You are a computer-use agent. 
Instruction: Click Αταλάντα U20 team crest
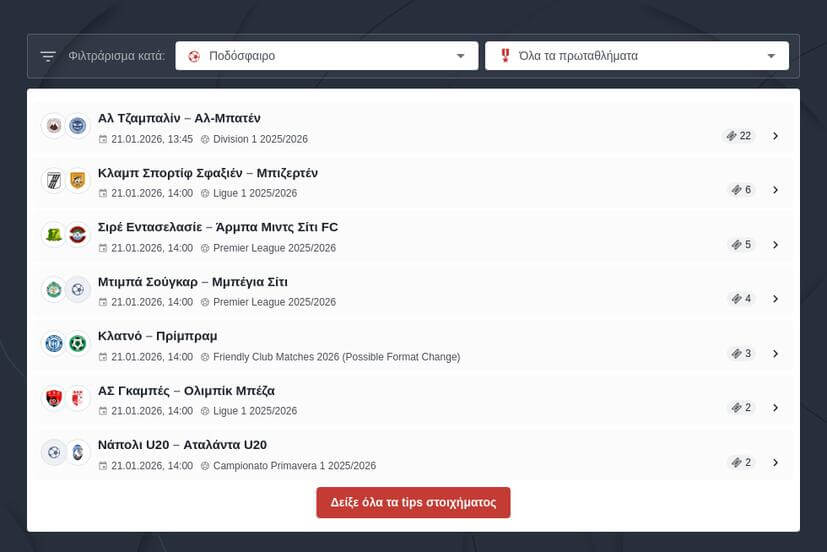(78, 452)
